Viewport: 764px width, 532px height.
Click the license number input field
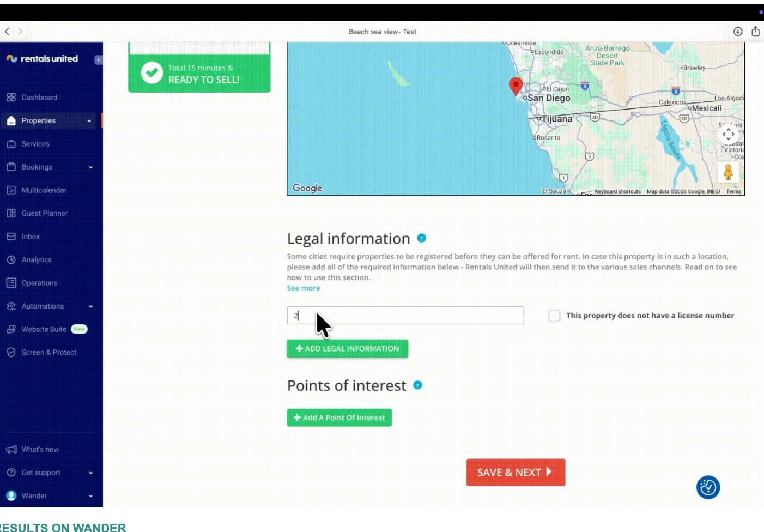(405, 316)
